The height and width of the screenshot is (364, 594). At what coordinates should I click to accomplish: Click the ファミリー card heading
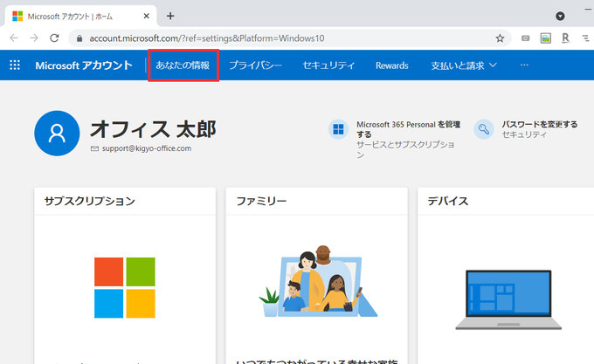pos(261,201)
